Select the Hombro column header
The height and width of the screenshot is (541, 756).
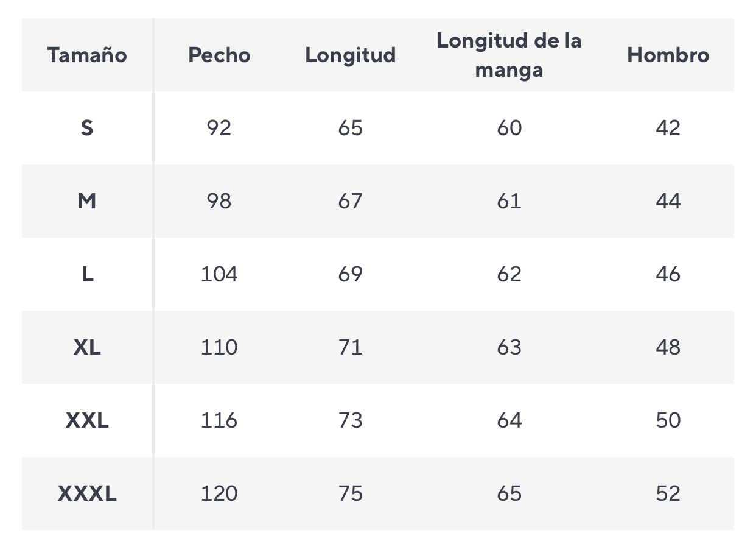coord(668,55)
